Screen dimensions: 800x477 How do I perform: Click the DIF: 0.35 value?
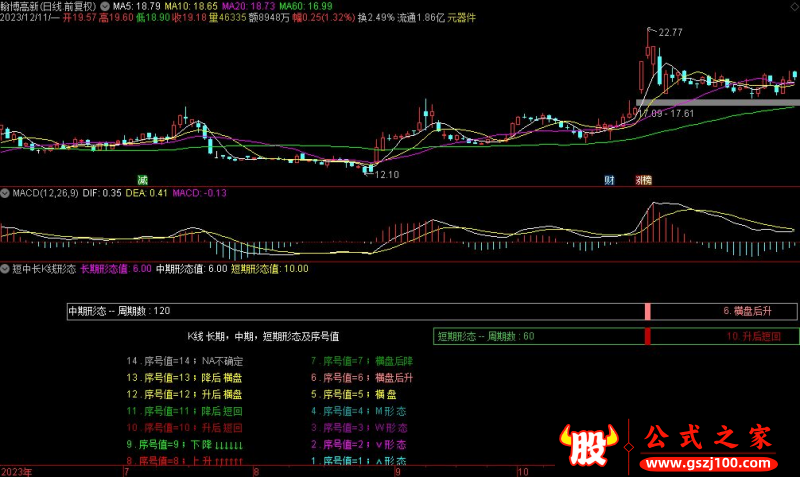102,193
